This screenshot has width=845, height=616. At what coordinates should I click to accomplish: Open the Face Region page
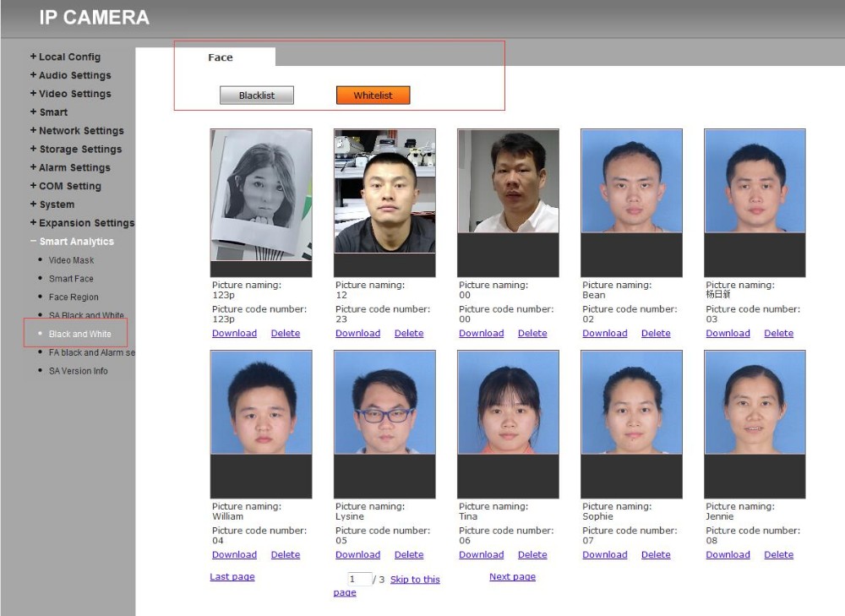pos(74,297)
